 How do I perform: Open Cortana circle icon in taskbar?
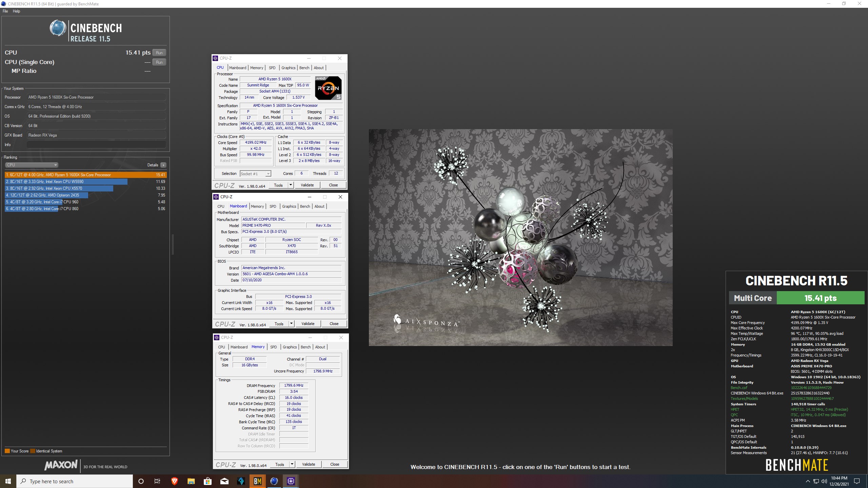click(141, 481)
